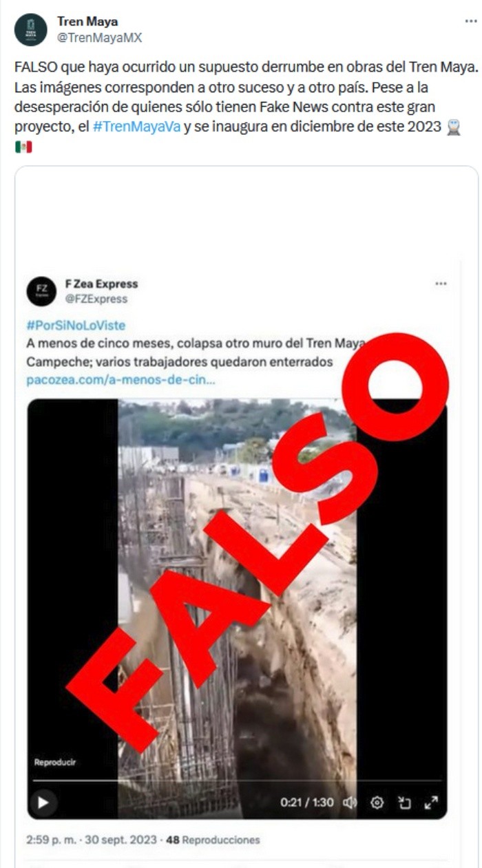Expand the video to fullscreen
Image resolution: width=482 pixels, height=868 pixels.
pos(431,802)
